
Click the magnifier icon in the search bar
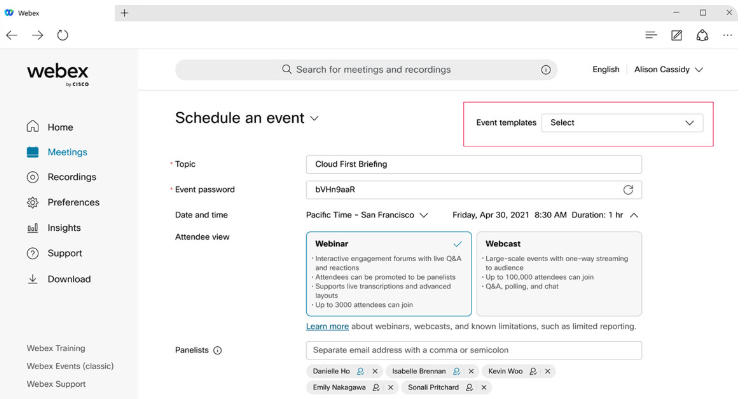286,70
